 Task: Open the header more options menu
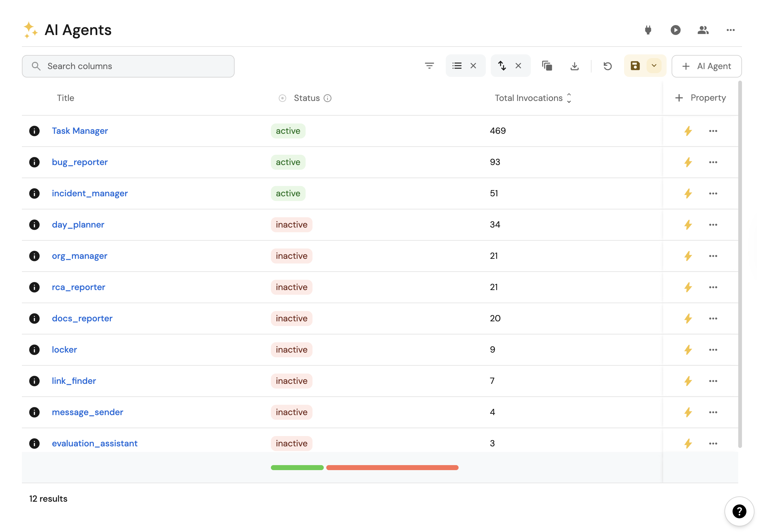730,30
